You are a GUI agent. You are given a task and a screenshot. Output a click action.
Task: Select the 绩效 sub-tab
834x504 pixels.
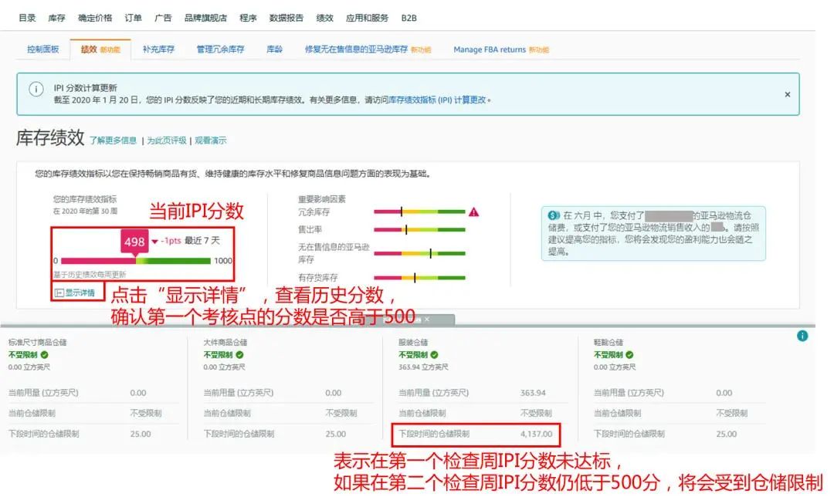point(100,49)
